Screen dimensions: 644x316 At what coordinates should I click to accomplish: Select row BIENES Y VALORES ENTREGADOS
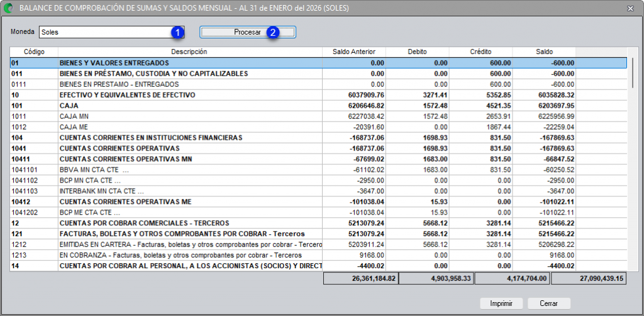click(x=318, y=63)
